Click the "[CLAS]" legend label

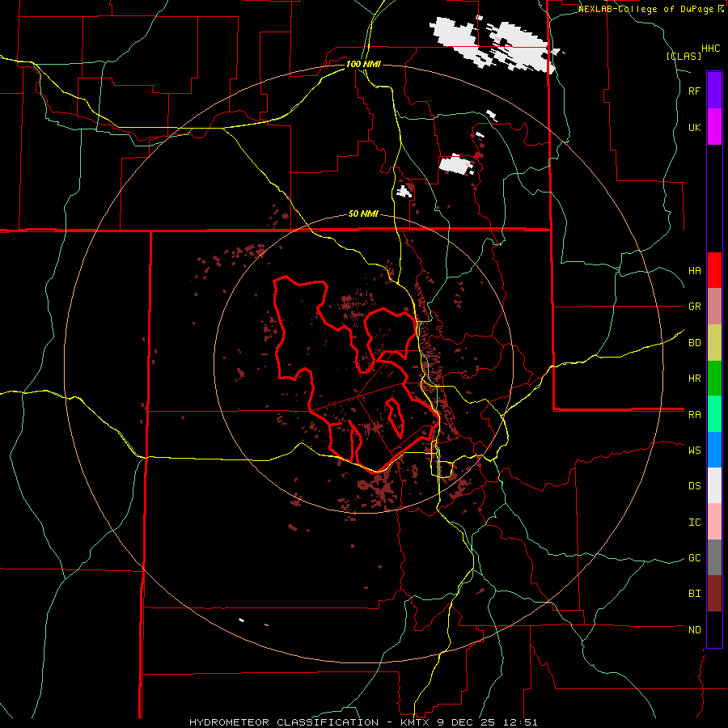pos(684,57)
